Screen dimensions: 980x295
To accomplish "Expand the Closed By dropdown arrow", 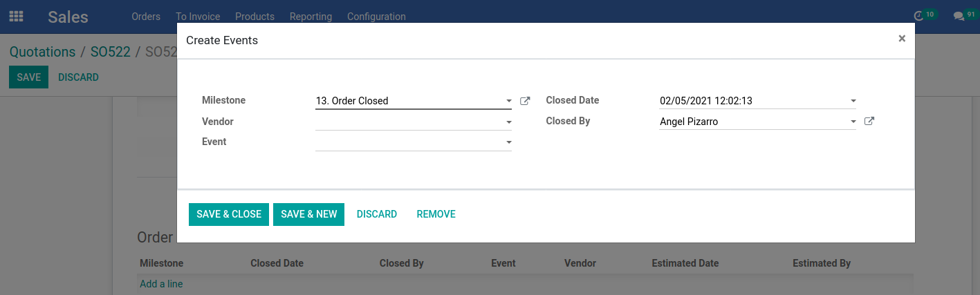I will tap(853, 122).
